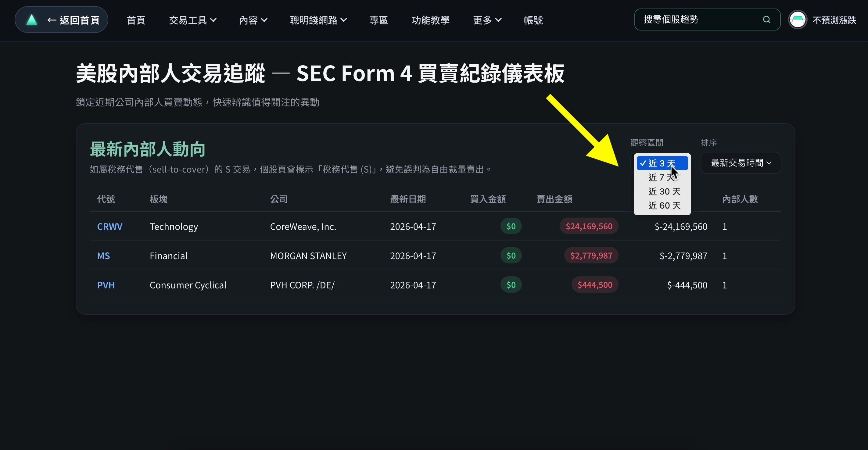Expand the 內容 dropdown menu
Viewport: 868px width, 450px height.
click(x=253, y=20)
